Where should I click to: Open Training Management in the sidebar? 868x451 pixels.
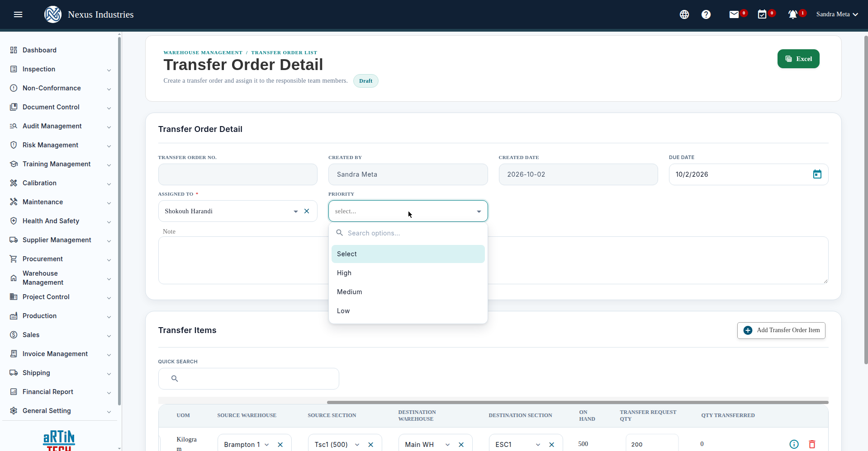57,164
